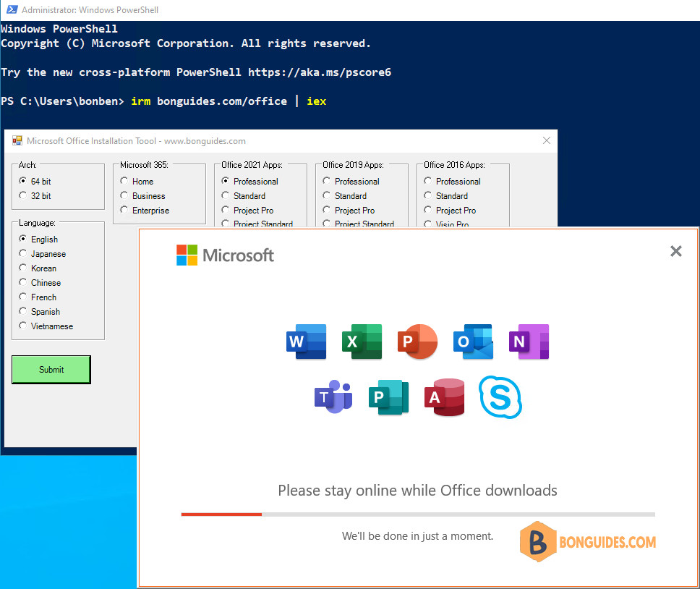Click the Office Installation Tool window icon
Viewport: 700px width, 589px height.
[17, 140]
